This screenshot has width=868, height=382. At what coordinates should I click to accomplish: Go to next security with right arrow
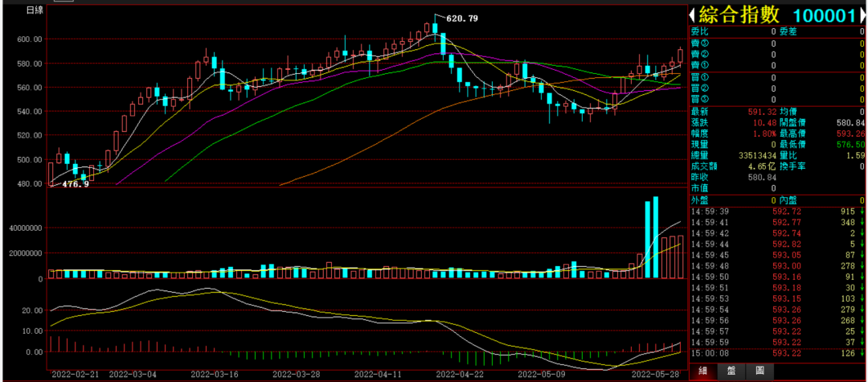[x=862, y=15]
